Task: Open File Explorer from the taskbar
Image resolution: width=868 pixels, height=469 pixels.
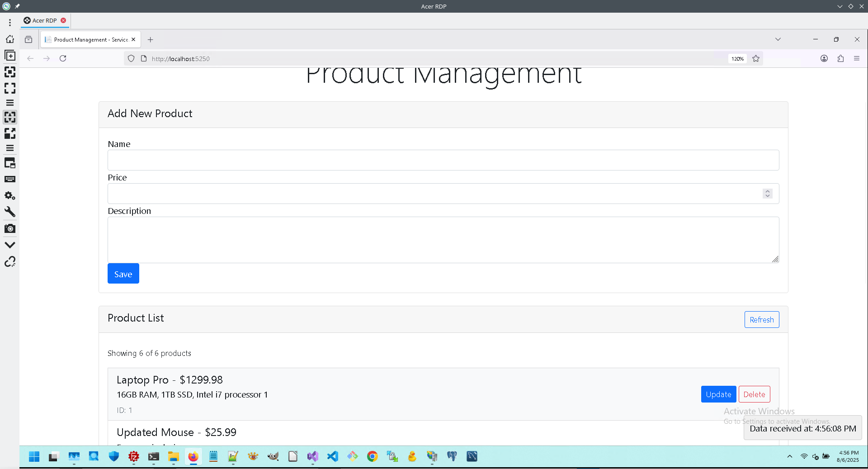Action: pos(174,456)
